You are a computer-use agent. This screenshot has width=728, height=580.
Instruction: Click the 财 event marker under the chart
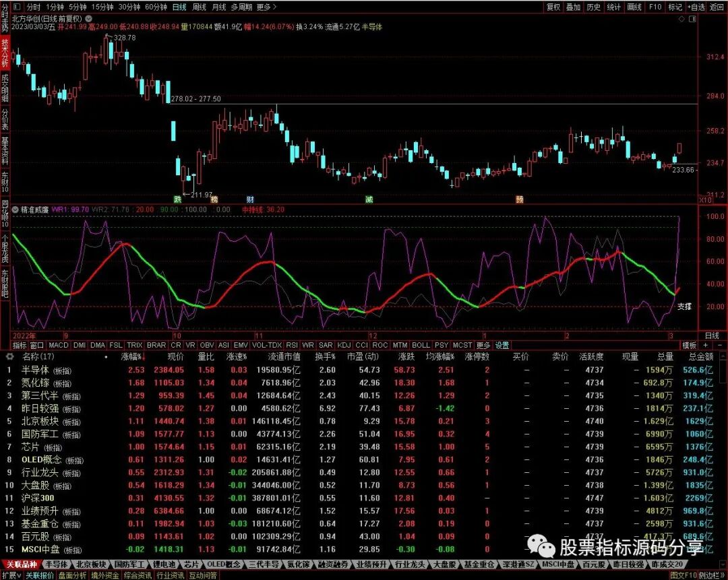click(250, 199)
